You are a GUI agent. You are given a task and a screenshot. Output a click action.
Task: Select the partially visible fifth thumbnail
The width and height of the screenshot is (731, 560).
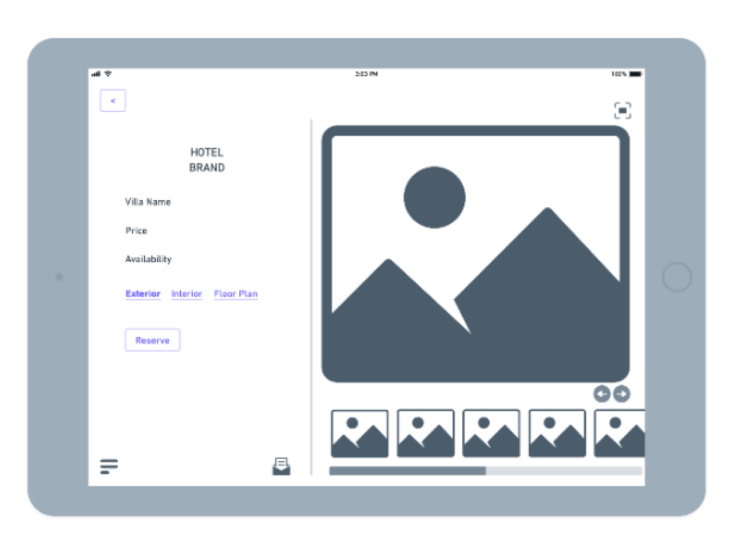[x=619, y=433]
